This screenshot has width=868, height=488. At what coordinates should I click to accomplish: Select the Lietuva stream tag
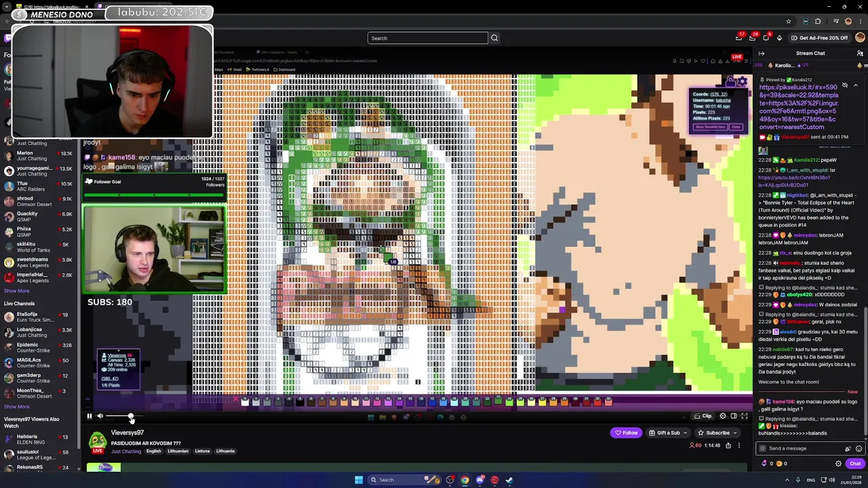pyautogui.click(x=202, y=451)
